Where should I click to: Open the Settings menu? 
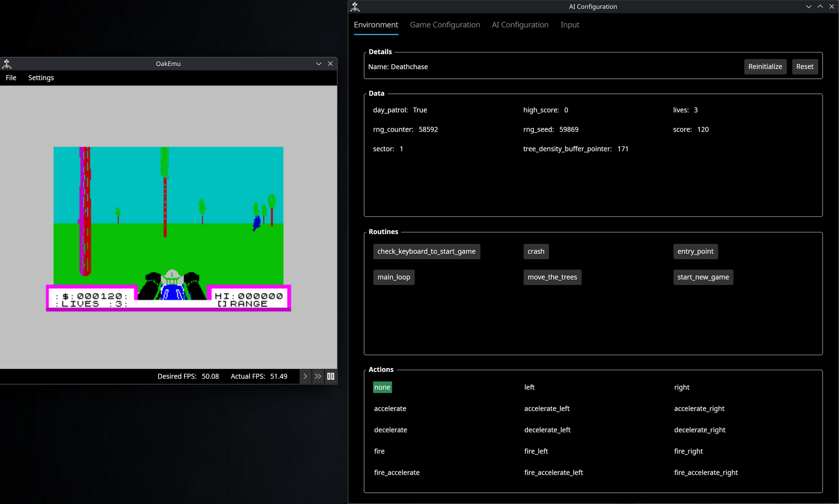tap(41, 78)
